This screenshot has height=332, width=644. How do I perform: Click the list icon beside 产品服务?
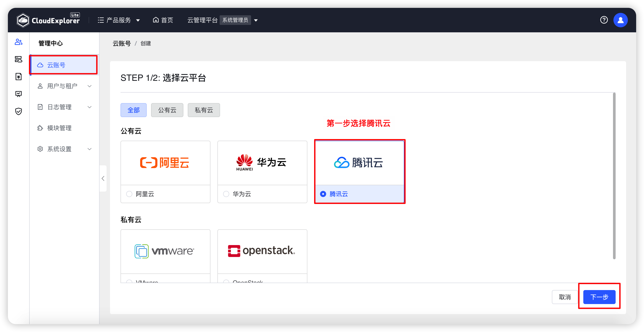click(101, 20)
